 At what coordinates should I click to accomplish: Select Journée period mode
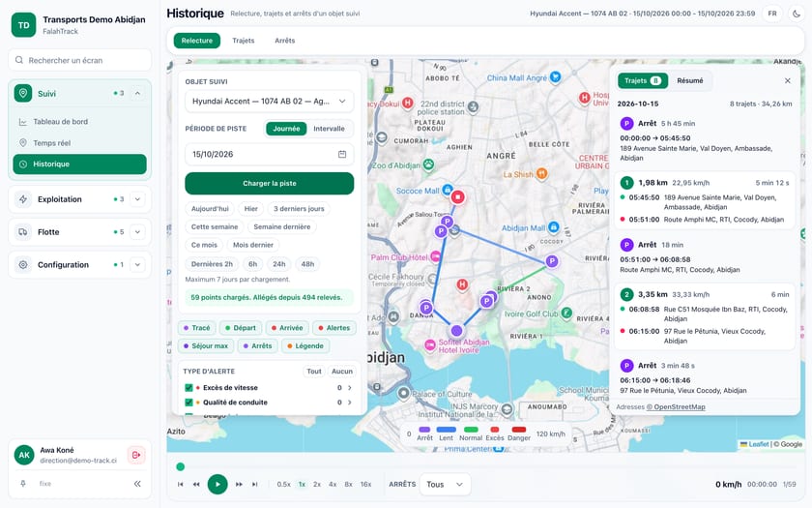(x=286, y=129)
